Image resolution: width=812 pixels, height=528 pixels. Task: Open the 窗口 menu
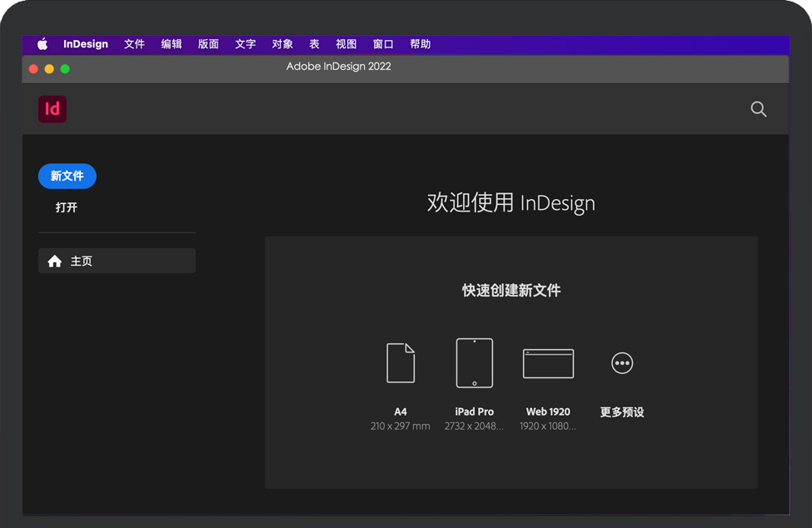[383, 44]
